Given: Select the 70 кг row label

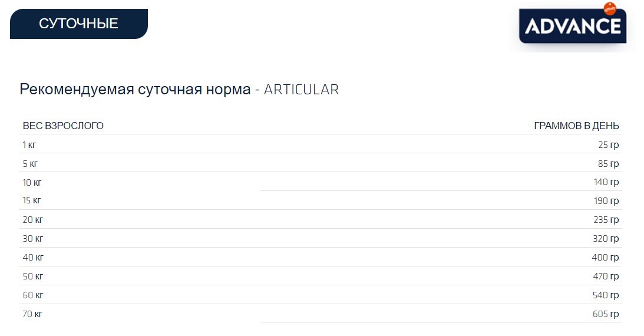Looking at the screenshot, I should pyautogui.click(x=33, y=314).
